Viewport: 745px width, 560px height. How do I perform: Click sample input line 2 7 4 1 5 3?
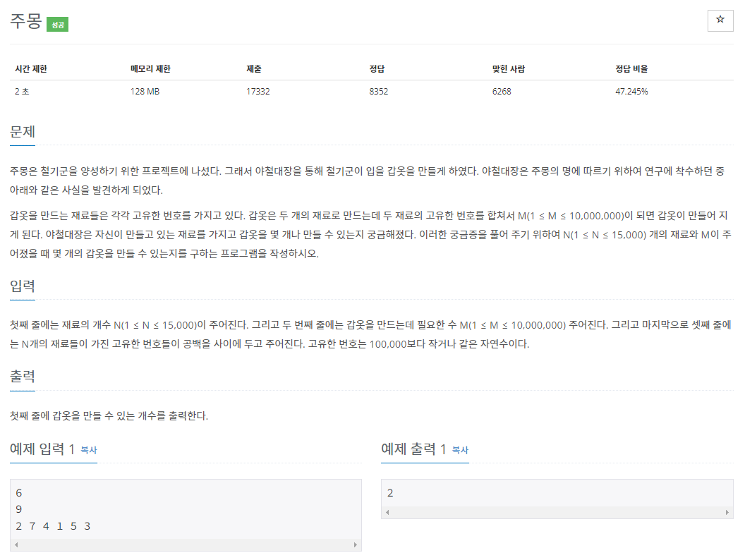pyautogui.click(x=53, y=526)
